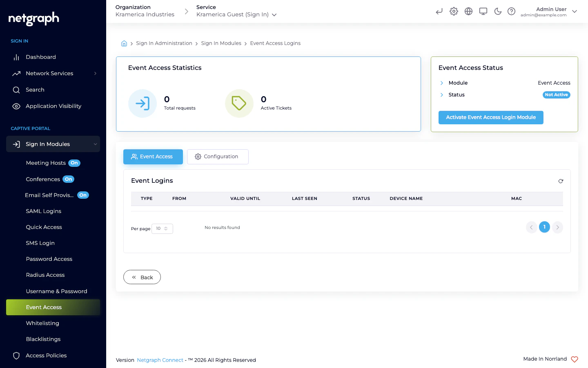The image size is (588, 368).
Task: Toggle the Email Self Provisioning On badge
Action: pyautogui.click(x=83, y=195)
